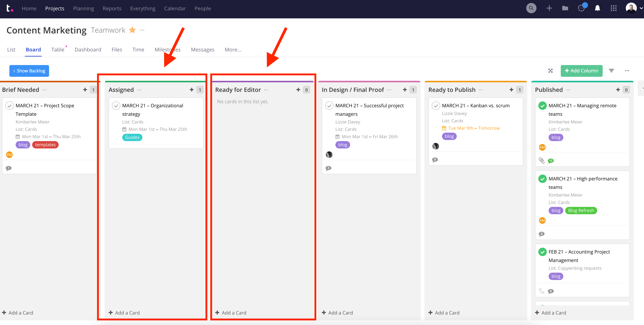This screenshot has width=644, height=325.
Task: Click the quick add plus icon in top bar
Action: (549, 8)
